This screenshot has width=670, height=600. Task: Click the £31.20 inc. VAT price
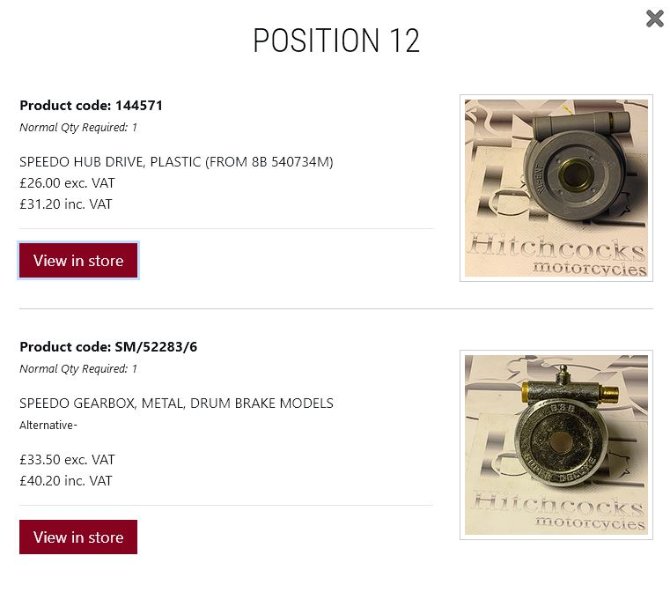coord(66,204)
